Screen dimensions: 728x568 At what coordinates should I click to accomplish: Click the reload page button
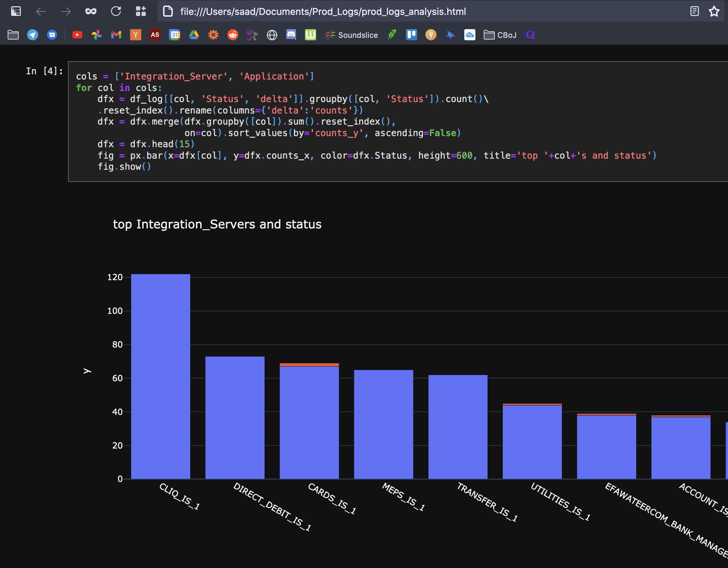click(x=116, y=11)
